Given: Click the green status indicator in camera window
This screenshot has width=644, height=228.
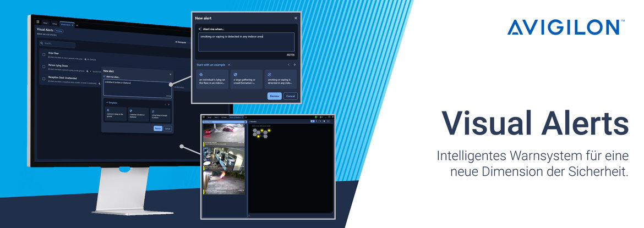Looking at the screenshot, I should (316, 117).
